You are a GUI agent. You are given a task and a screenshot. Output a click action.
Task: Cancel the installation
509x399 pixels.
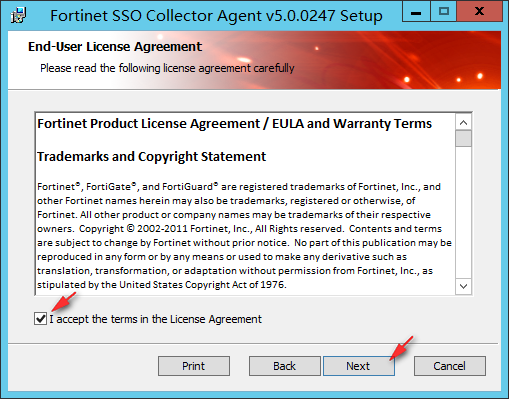pyautogui.click(x=449, y=366)
